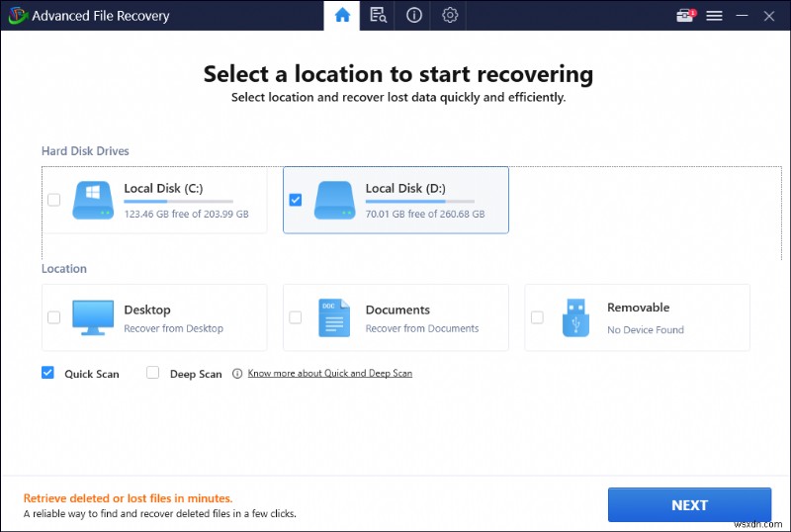Check the Documents location checkbox
The width and height of the screenshot is (791, 532).
(296, 317)
